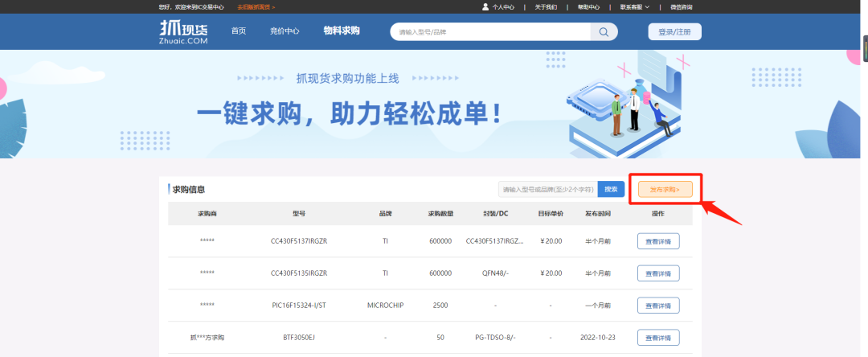Select the 物料求购 menu item
Screen dimensions: 868x357
click(x=342, y=31)
